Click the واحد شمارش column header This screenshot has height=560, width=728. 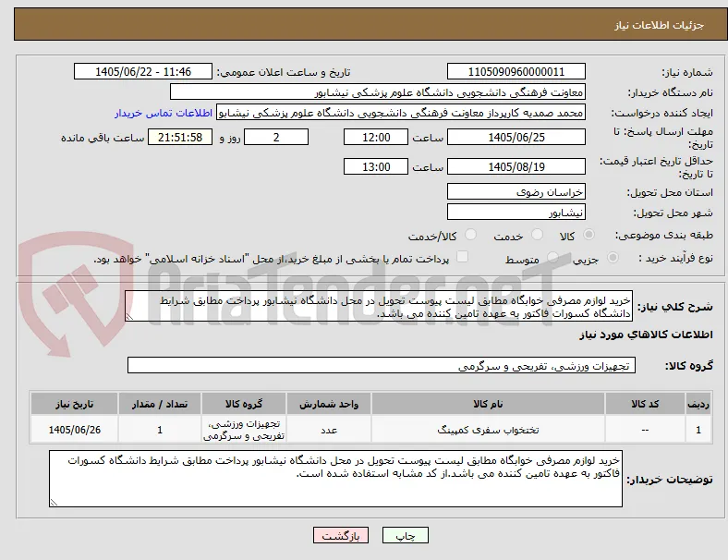click(x=329, y=404)
